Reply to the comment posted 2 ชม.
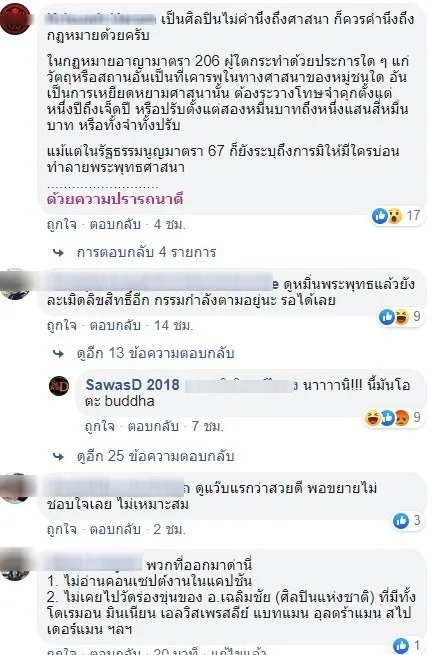Screen dimensions: 434x655 tap(115, 529)
